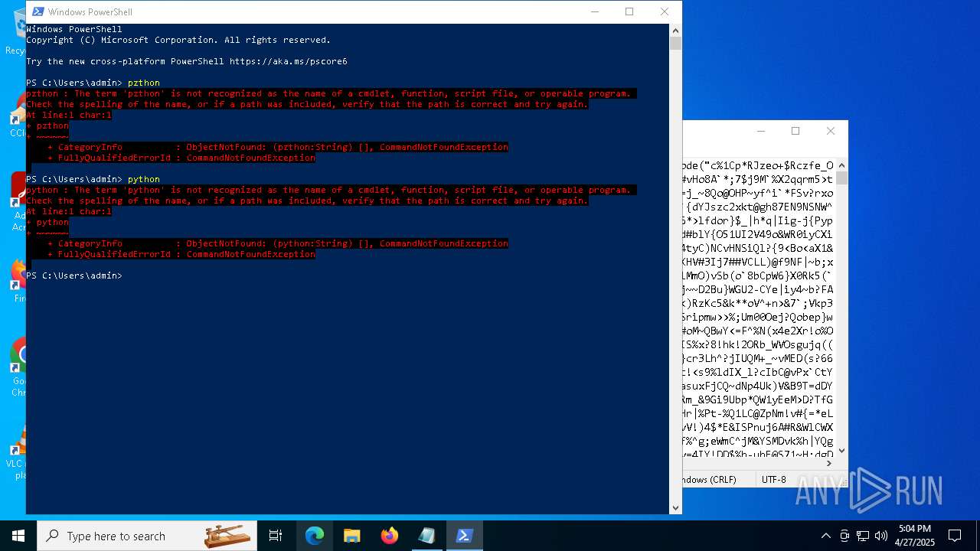The image size is (980, 551).
Task: Minimize the Notepad window
Action: click(760, 131)
